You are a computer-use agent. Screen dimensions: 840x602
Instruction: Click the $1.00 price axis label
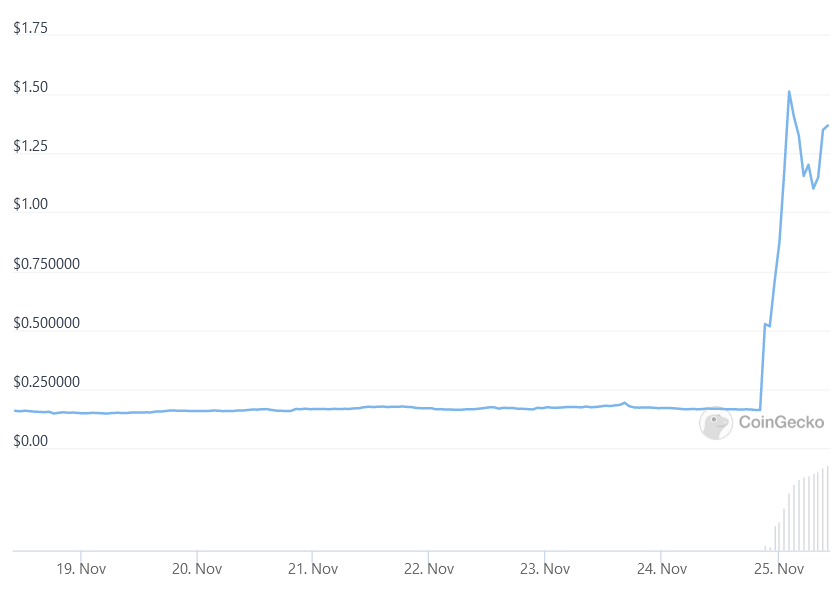(x=31, y=204)
